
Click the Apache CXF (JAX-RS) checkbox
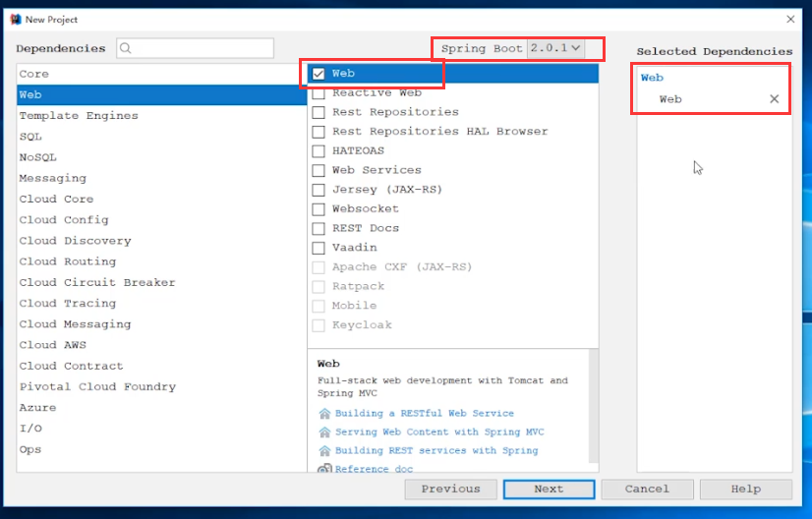319,267
